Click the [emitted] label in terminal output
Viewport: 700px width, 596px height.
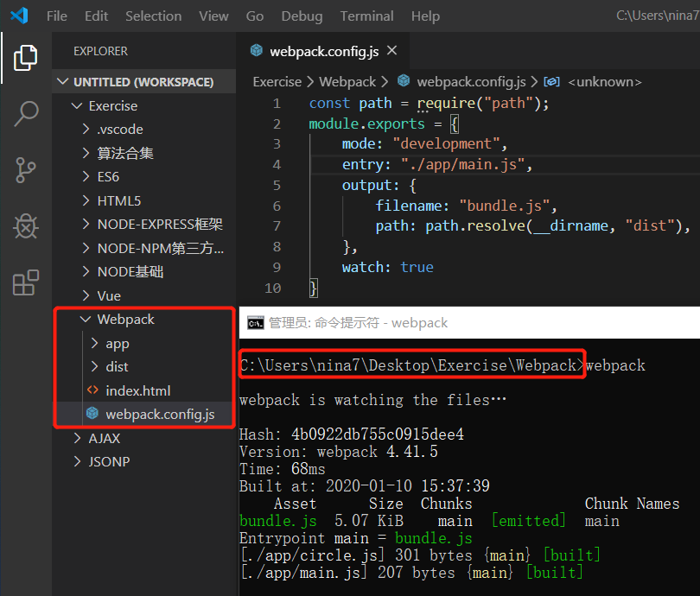click(529, 521)
